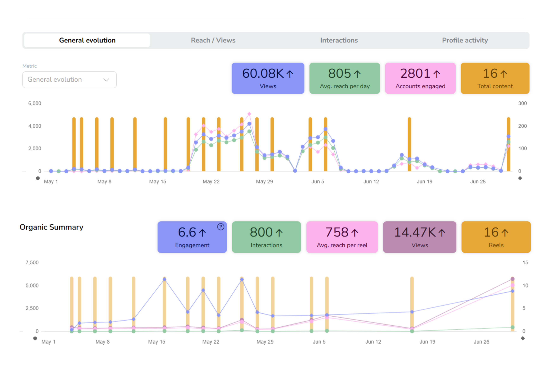Click the Engagement help question mark icon
Image resolution: width=553 pixels, height=392 pixels.
[221, 227]
